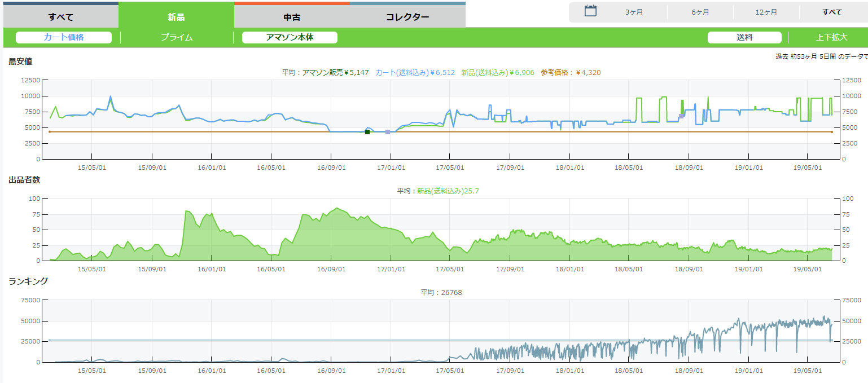Switch to the すべて tab left of 新品

[61, 17]
